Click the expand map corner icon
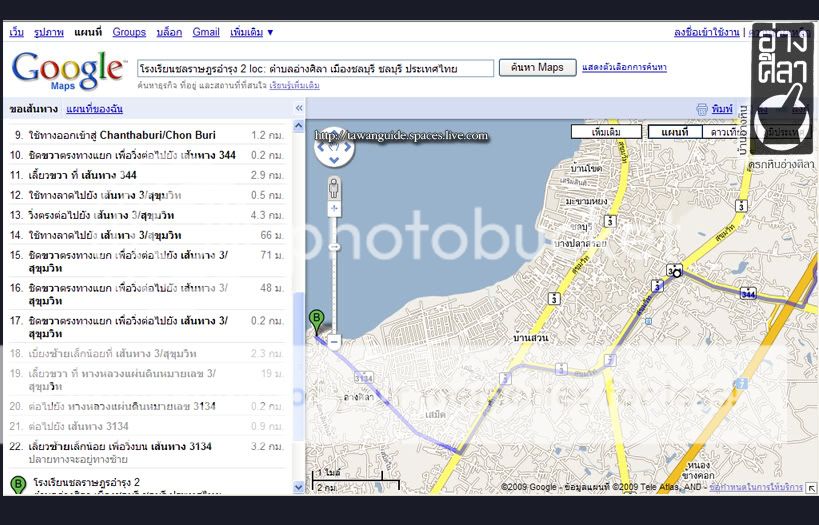Viewport: 819px width, 525px height. [811, 488]
